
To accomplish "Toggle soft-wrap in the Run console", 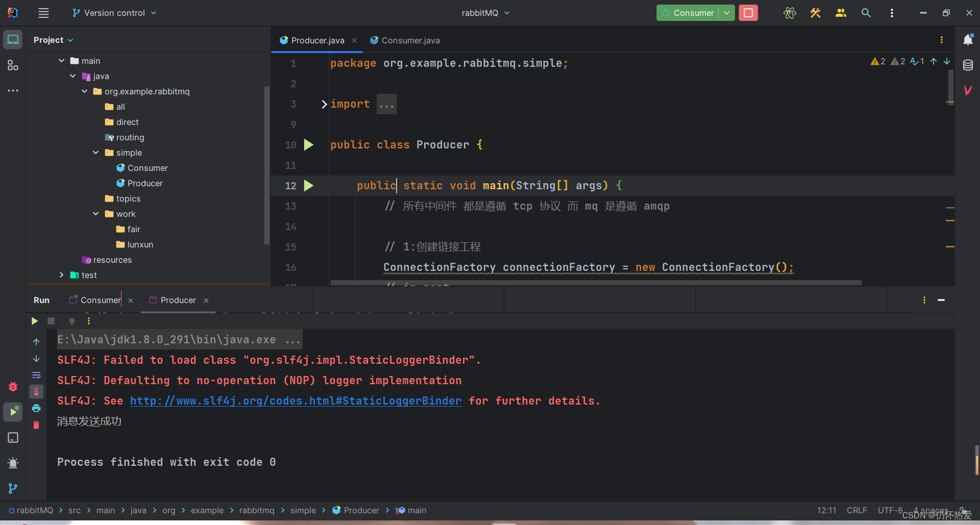I will pos(36,375).
